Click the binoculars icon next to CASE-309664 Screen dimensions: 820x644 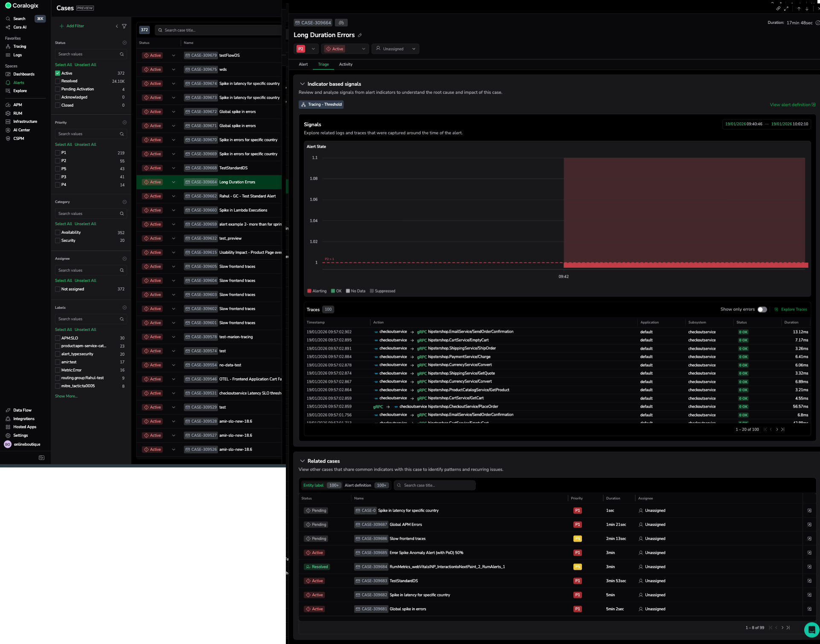(x=341, y=23)
